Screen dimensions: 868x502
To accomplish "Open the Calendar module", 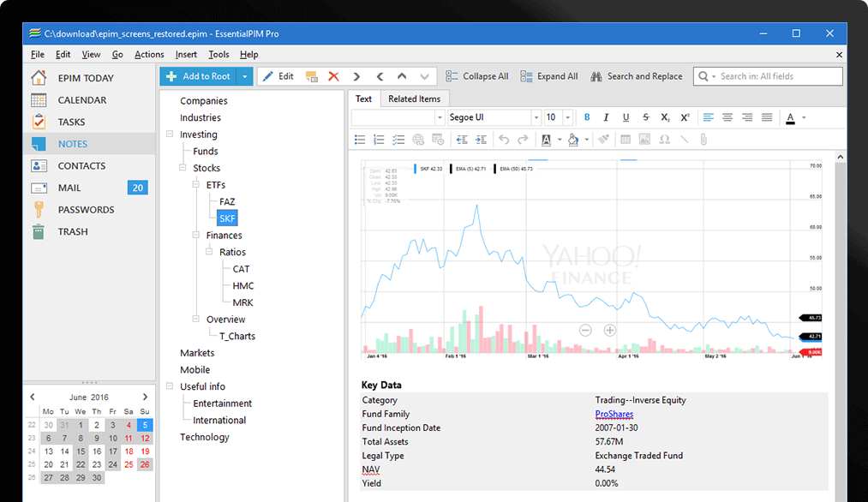I will point(81,100).
